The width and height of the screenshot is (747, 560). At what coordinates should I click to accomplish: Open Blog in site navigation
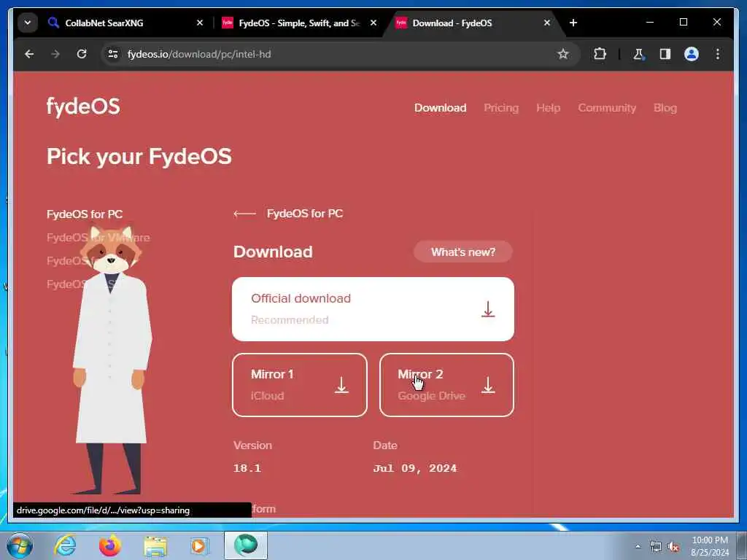[x=665, y=108]
